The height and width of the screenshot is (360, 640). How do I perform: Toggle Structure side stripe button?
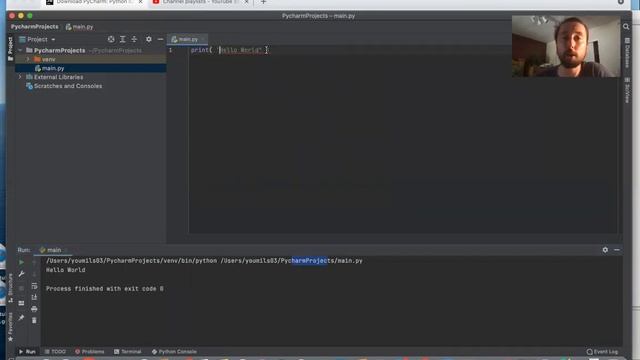(10, 288)
